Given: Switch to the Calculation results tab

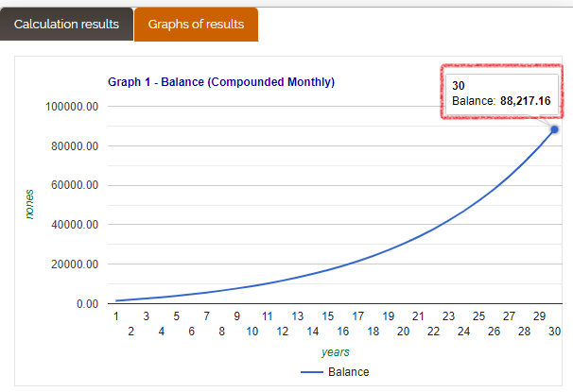Looking at the screenshot, I should click(66, 25).
